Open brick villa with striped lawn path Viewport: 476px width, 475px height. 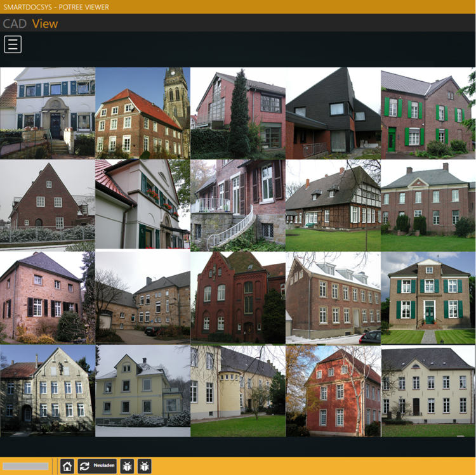tap(428, 298)
